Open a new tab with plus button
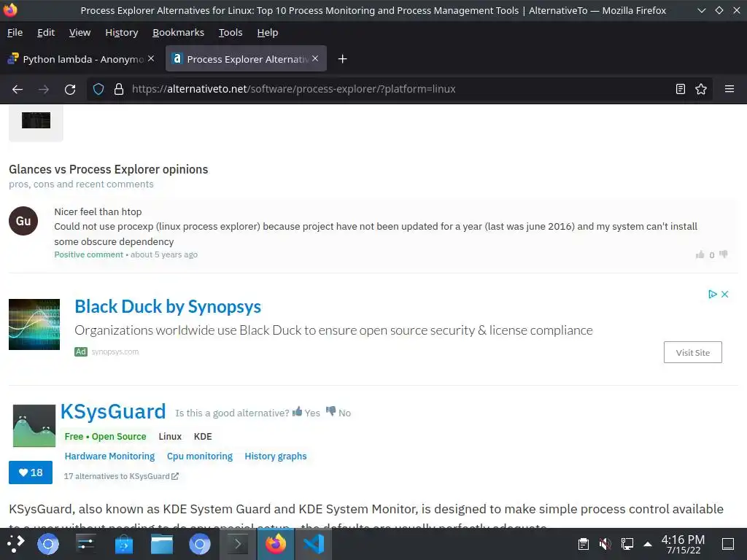Screen dimensions: 747x560 (342, 59)
